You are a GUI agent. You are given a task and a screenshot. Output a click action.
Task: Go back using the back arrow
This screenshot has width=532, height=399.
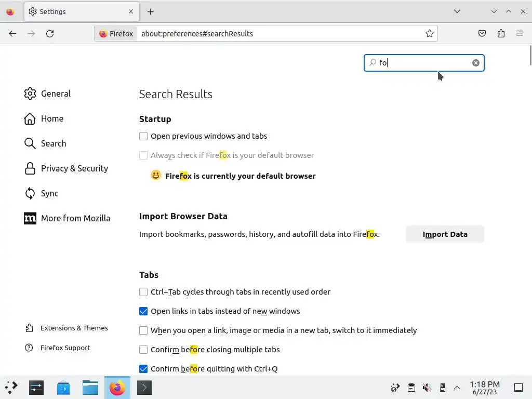click(x=12, y=34)
